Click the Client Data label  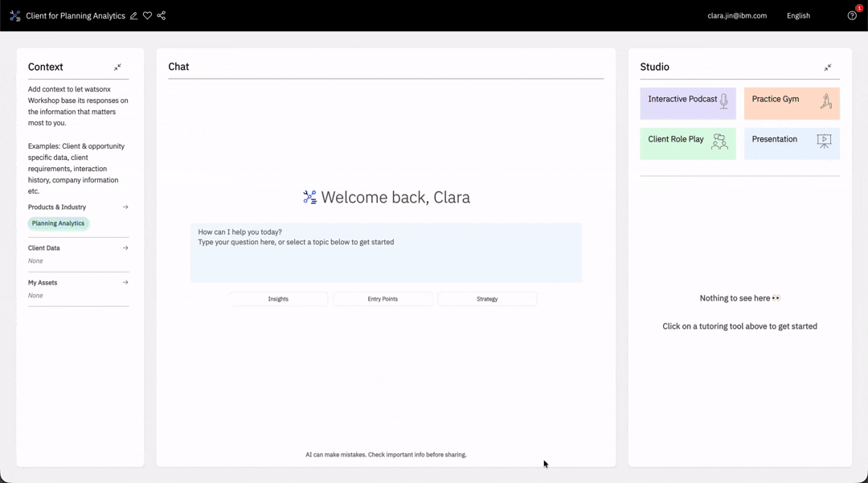43,248
